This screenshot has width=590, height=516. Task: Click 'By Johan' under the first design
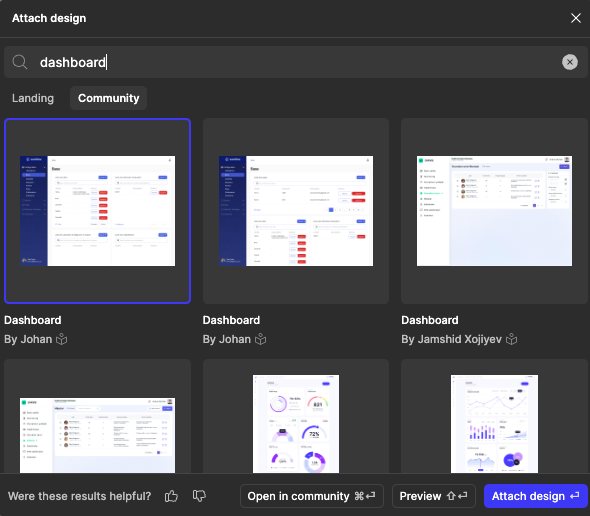tap(28, 339)
